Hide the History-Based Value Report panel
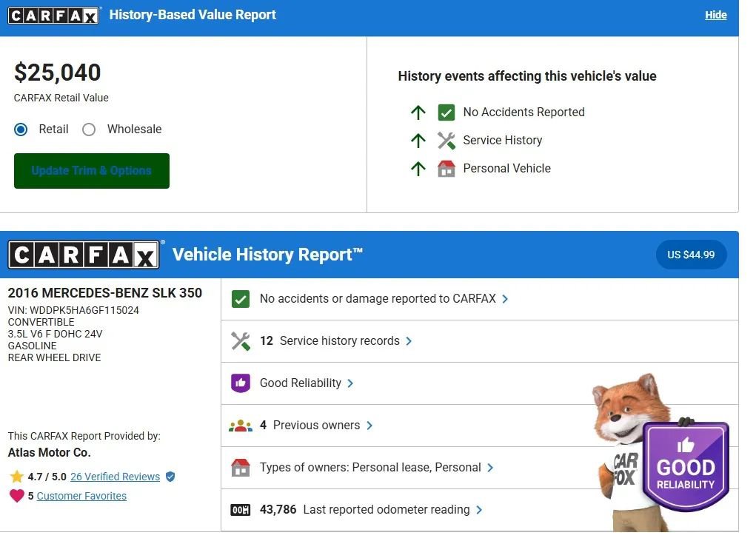756x541 pixels. (x=715, y=15)
